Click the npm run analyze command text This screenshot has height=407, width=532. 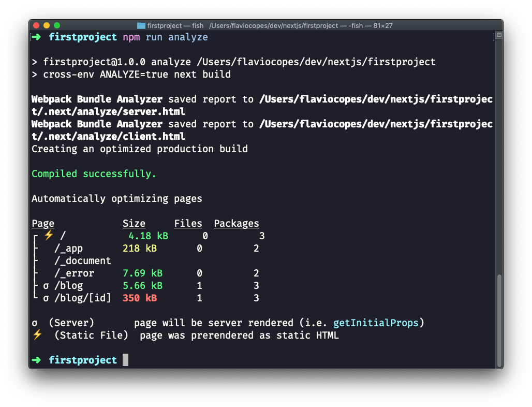(x=165, y=37)
